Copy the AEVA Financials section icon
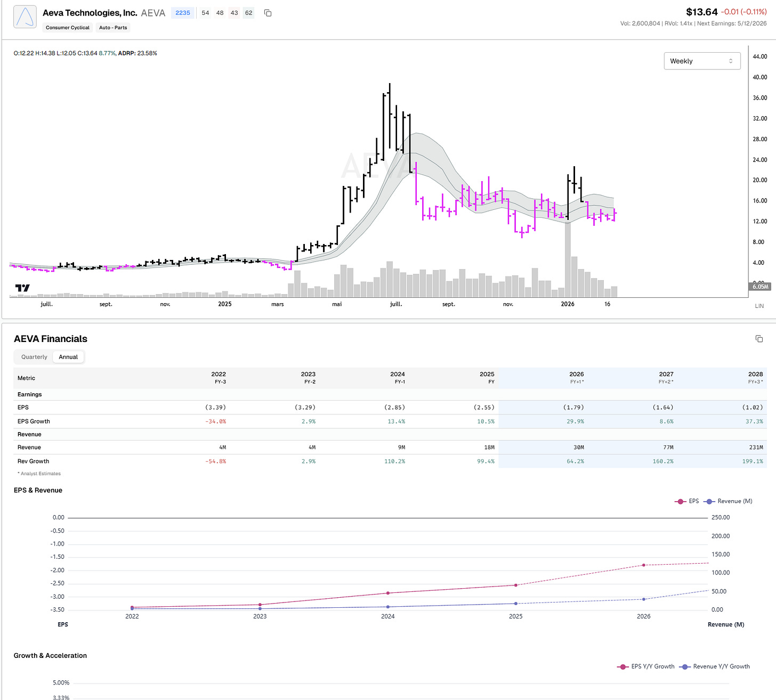The width and height of the screenshot is (776, 700). [759, 339]
